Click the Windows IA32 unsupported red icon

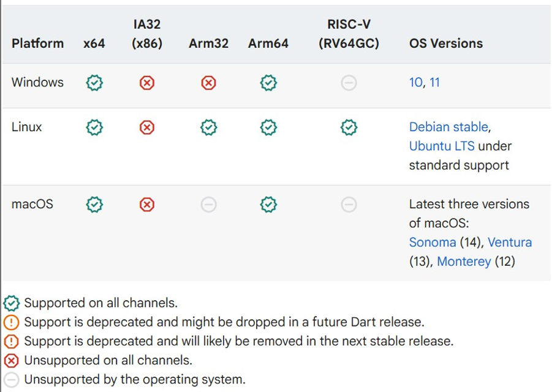click(147, 83)
